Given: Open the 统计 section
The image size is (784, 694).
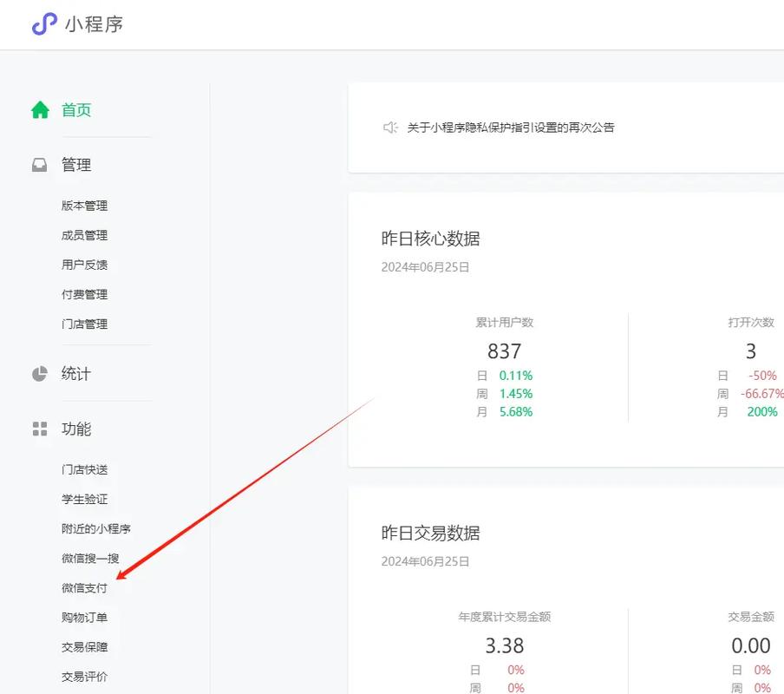Looking at the screenshot, I should [x=76, y=374].
